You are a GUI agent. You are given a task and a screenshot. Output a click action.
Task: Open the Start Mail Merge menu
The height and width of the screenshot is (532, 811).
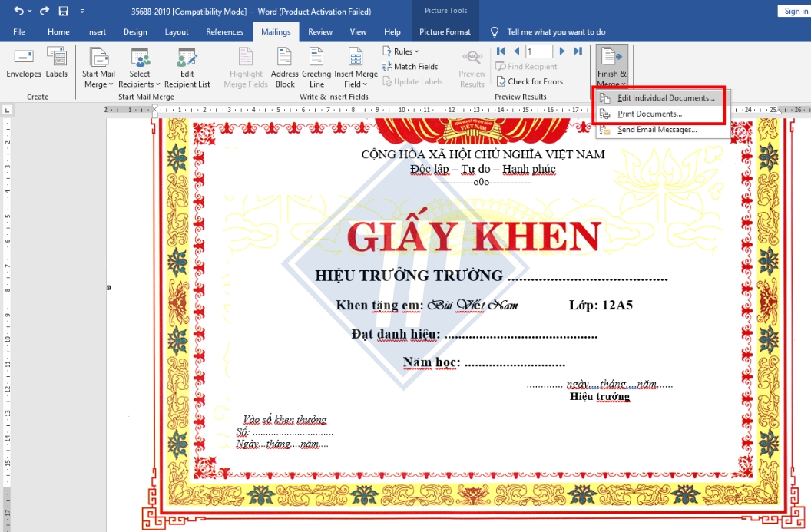98,68
